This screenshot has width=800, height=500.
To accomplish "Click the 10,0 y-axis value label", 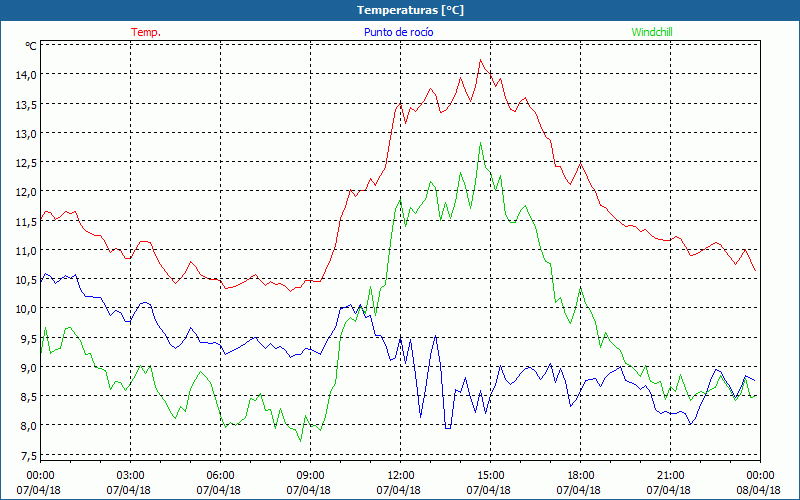I will pos(24,309).
